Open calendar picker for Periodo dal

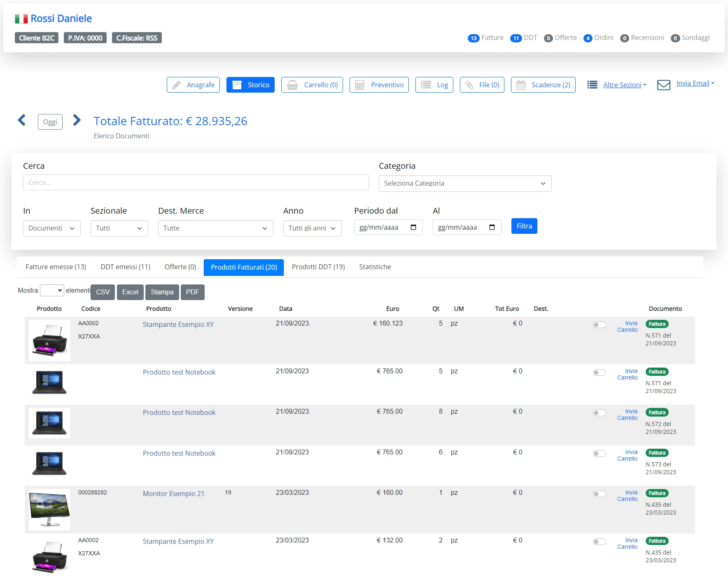413,227
